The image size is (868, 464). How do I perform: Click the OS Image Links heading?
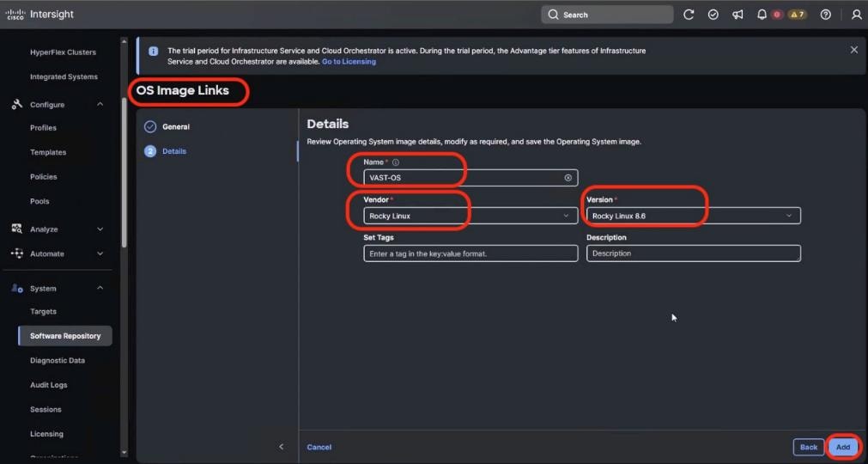click(x=183, y=90)
